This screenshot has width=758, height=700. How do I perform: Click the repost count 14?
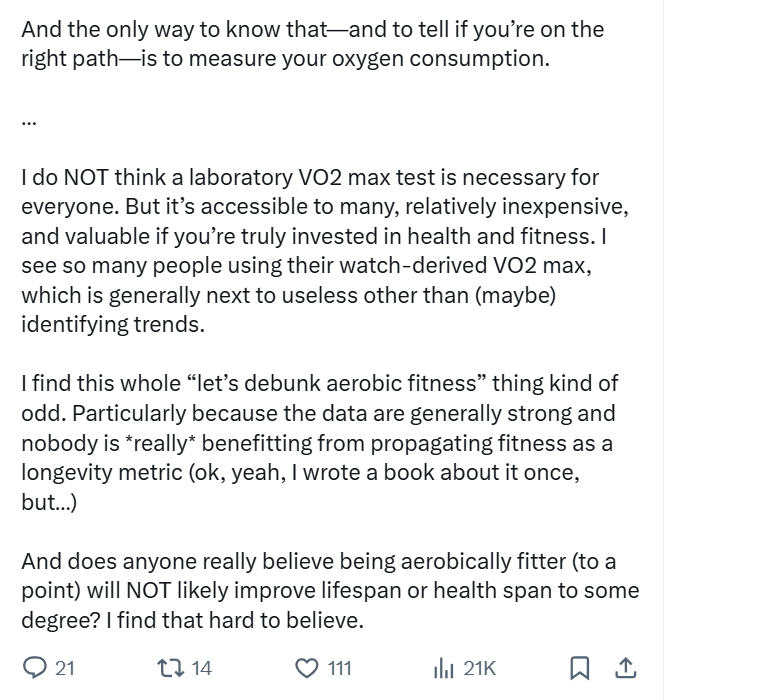point(202,668)
